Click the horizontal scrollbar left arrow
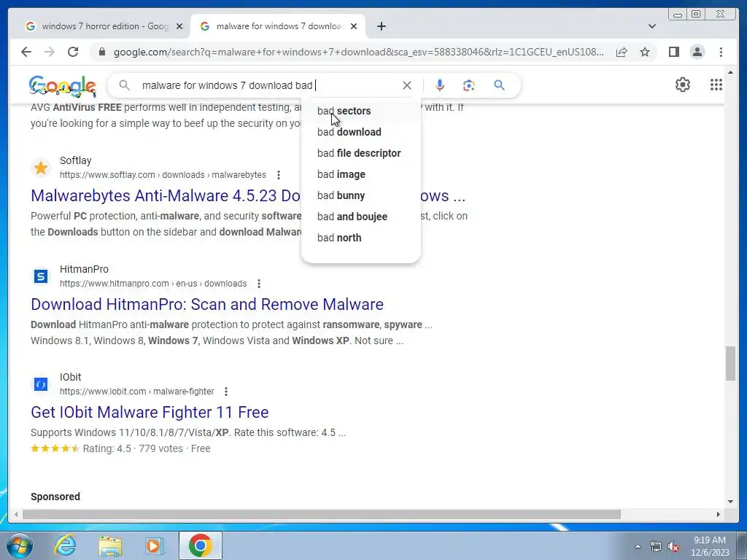 (x=16, y=514)
